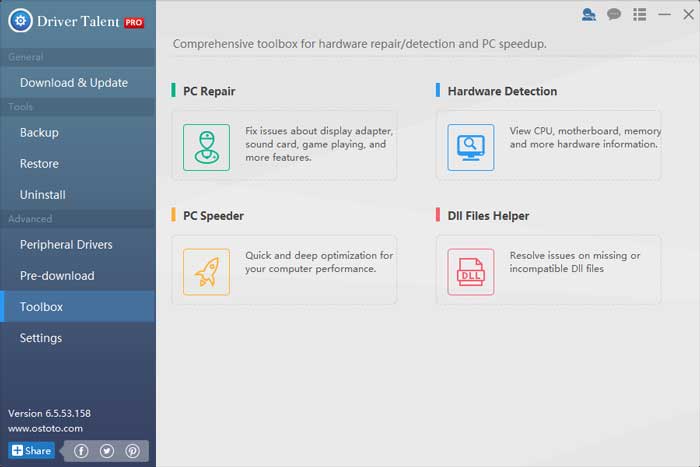The height and width of the screenshot is (467, 700).
Task: Click the Version 6.5.53.158 text
Action: coord(49,413)
